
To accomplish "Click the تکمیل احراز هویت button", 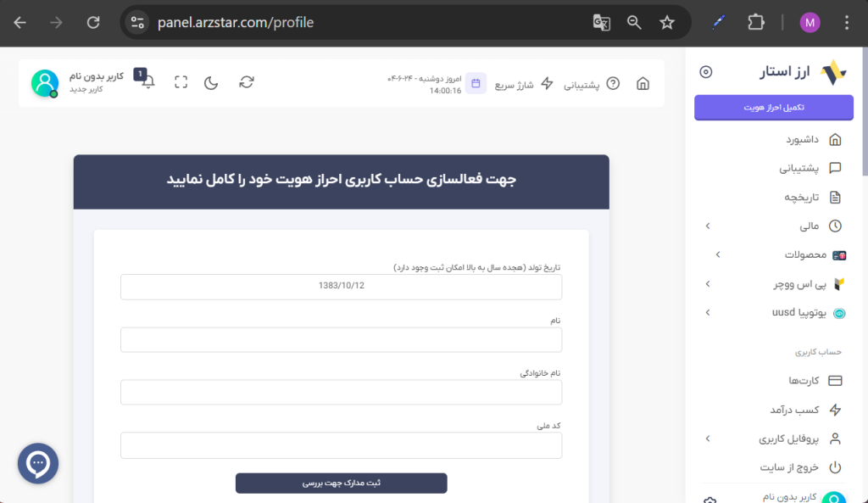I will point(773,108).
